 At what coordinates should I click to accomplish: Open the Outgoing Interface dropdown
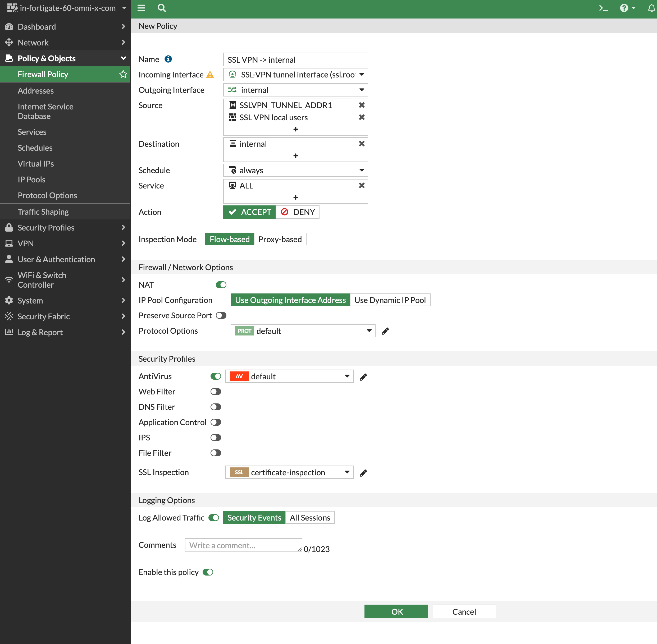tap(295, 90)
